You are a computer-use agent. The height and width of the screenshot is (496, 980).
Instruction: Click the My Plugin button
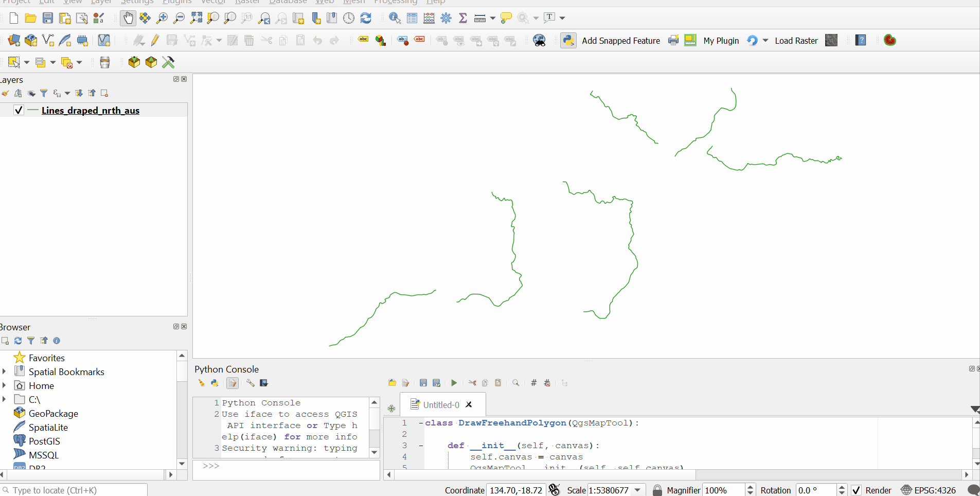tap(721, 40)
